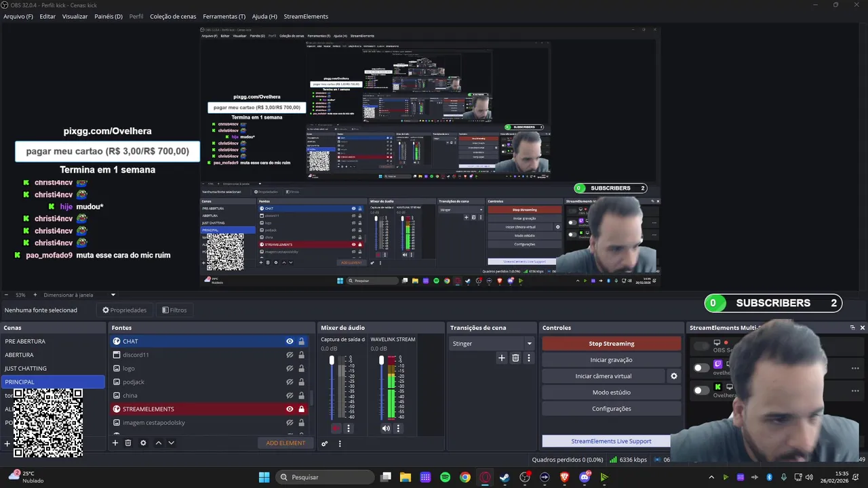Open the Editar menu
This screenshot has height=488, width=868.
[x=47, y=16]
